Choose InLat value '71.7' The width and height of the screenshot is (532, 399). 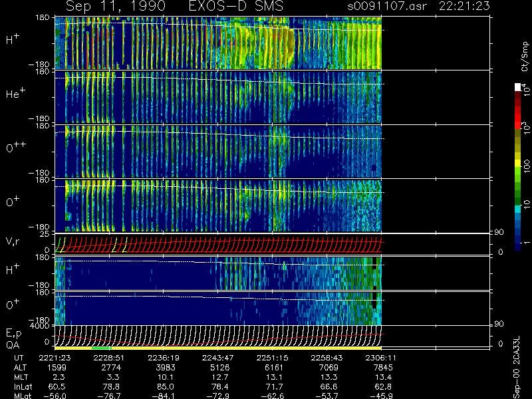[275, 386]
